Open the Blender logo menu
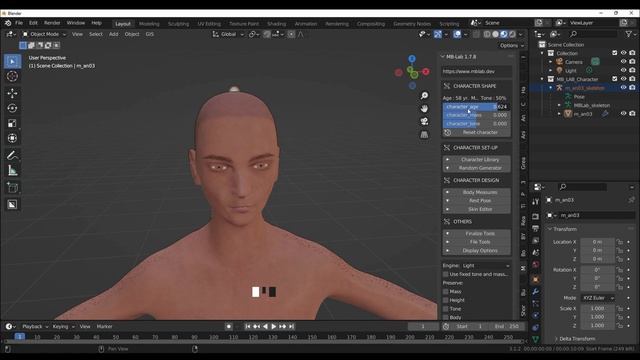The height and width of the screenshot is (360, 640). (x=8, y=23)
